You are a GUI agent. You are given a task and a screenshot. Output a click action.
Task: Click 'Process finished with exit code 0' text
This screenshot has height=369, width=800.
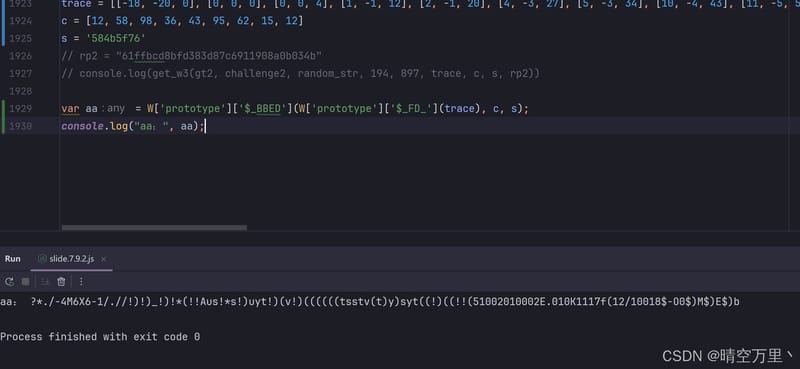pyautogui.click(x=100, y=337)
